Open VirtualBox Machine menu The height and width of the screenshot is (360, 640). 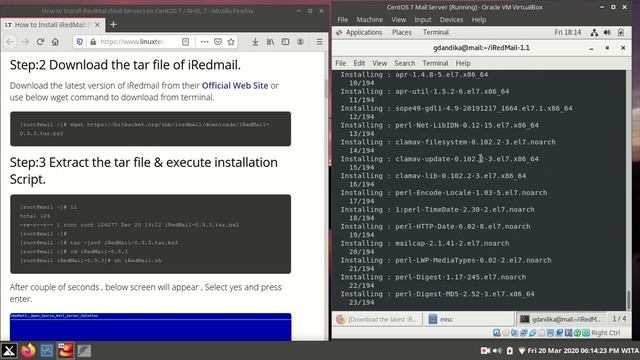pos(369,20)
